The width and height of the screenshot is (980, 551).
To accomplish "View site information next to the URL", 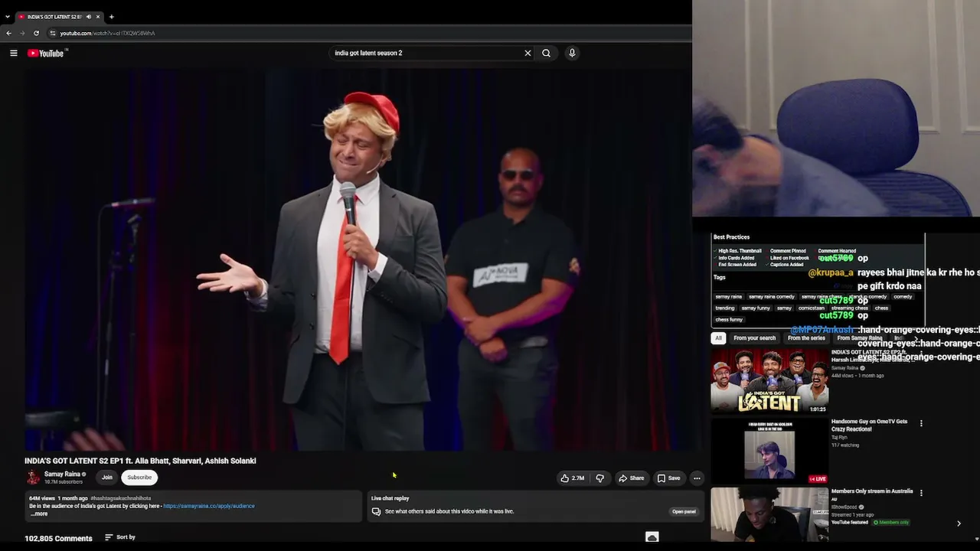I will click(x=53, y=33).
